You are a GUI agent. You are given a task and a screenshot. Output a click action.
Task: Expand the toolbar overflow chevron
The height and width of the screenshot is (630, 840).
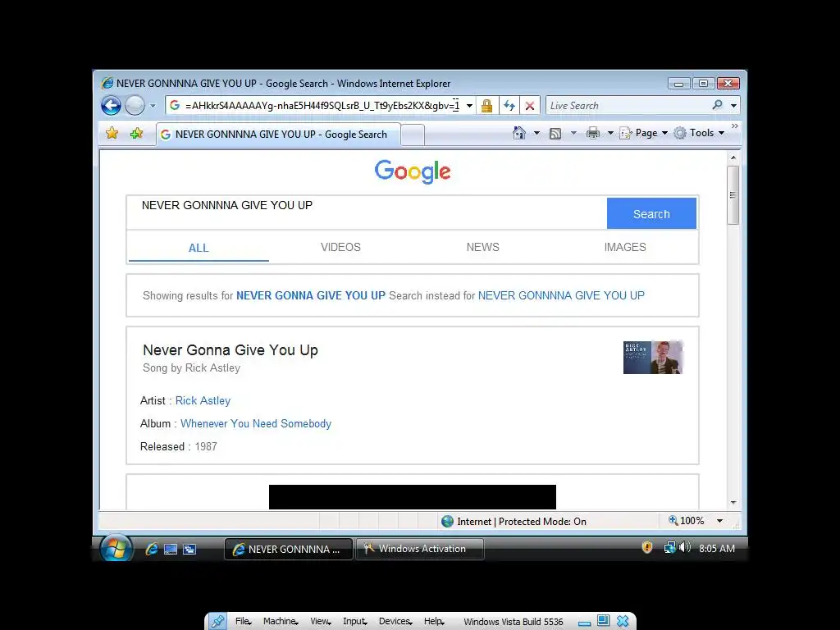pos(734,126)
